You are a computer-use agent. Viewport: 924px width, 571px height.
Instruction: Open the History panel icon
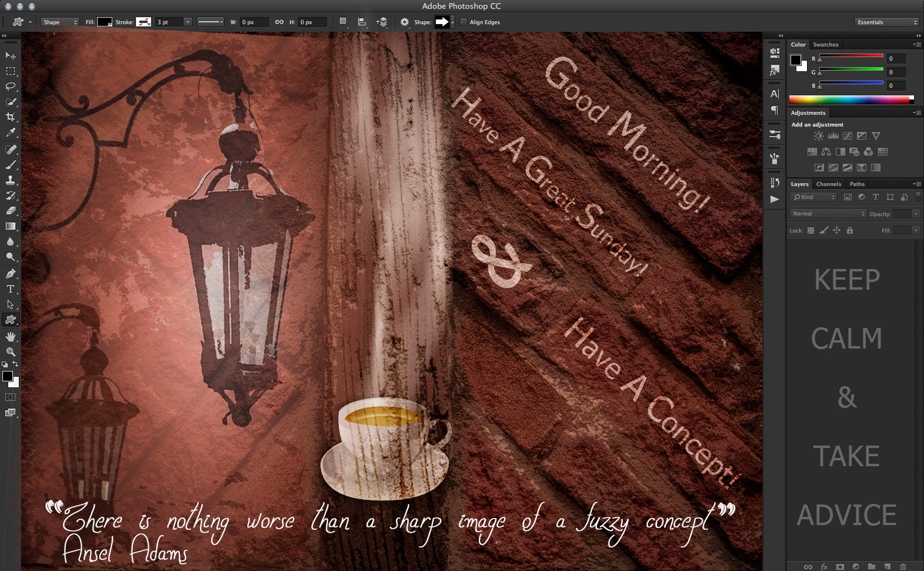click(775, 183)
